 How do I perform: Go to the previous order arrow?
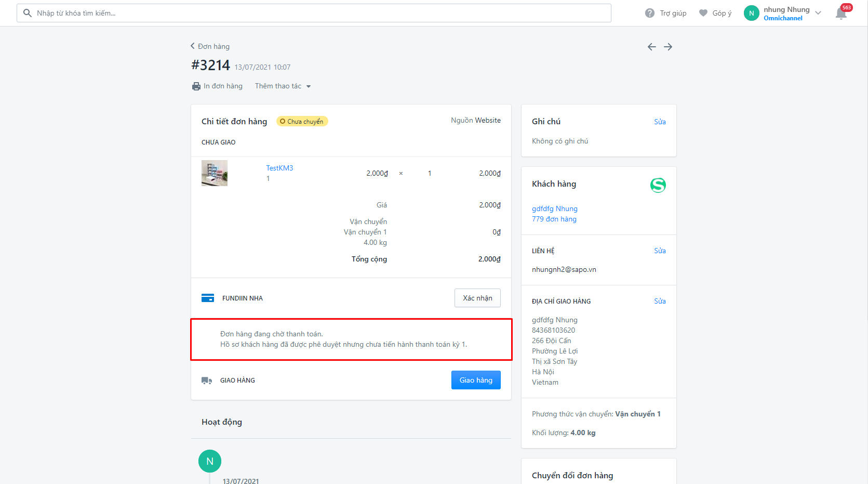(651, 47)
